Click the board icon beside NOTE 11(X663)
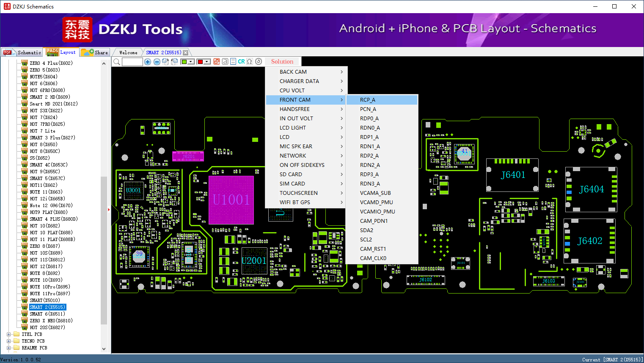 (x=25, y=192)
